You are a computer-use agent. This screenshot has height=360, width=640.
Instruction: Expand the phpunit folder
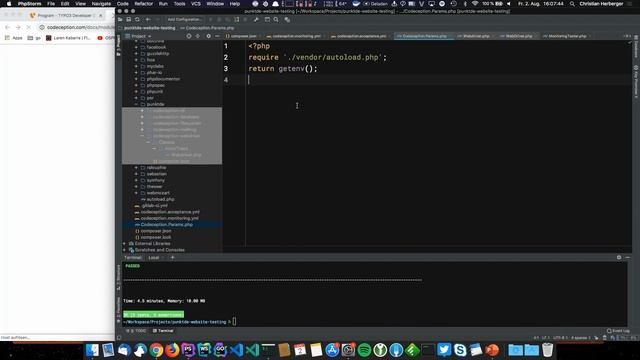coord(136,91)
